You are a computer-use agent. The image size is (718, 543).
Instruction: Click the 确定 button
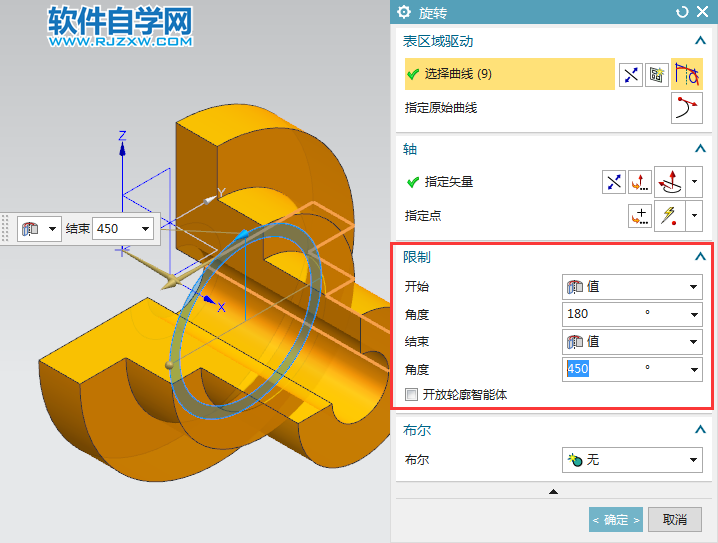pos(616,520)
